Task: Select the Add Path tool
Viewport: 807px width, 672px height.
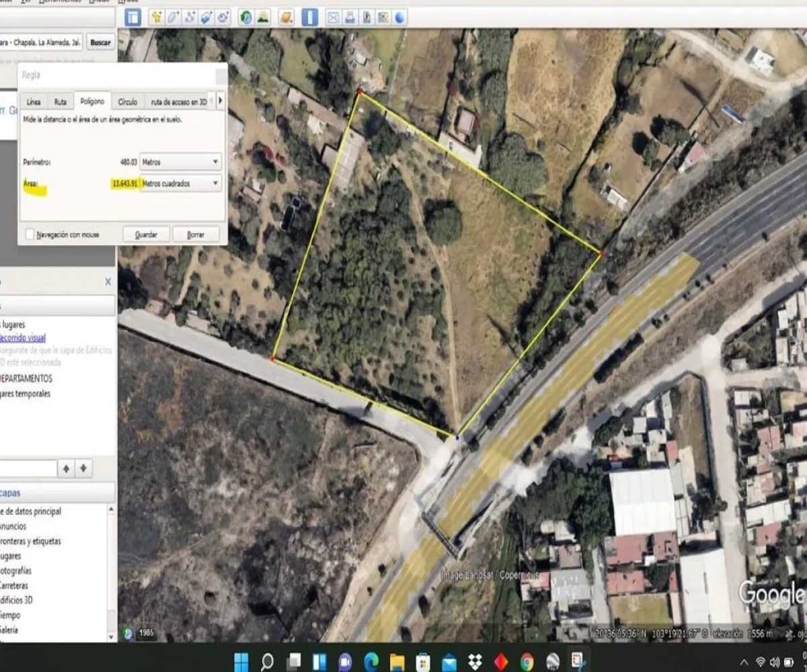Action: click(191, 18)
